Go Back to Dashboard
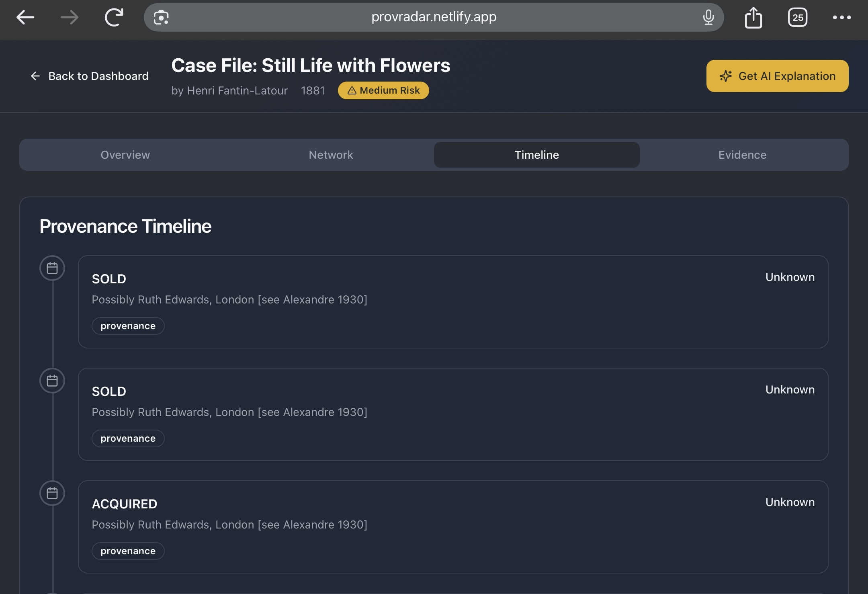 [90, 76]
